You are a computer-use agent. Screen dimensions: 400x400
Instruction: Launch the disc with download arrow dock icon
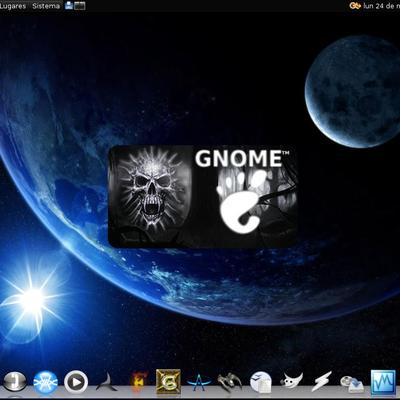click(353, 383)
